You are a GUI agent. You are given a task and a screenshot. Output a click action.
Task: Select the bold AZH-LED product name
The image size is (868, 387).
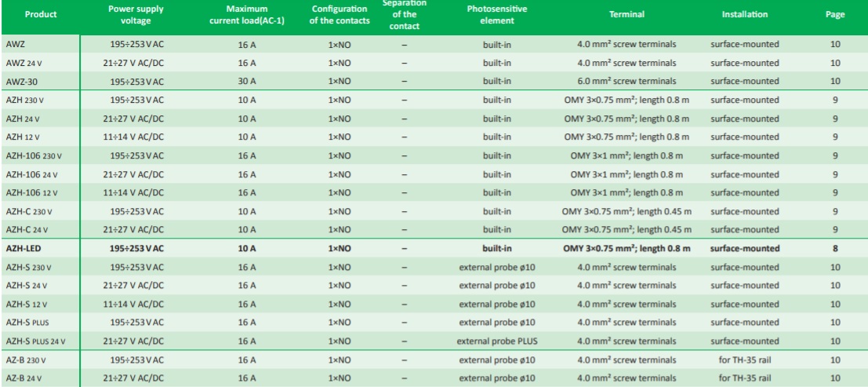click(22, 248)
